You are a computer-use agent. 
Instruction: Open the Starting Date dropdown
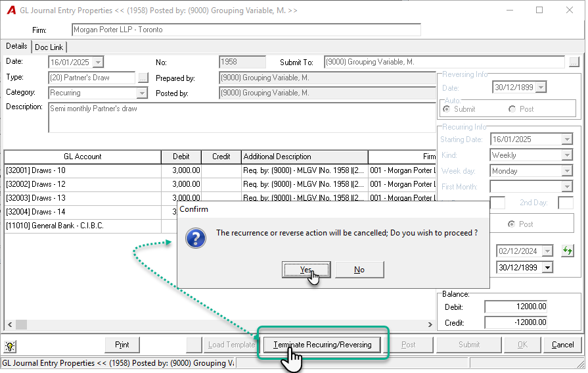coord(567,139)
